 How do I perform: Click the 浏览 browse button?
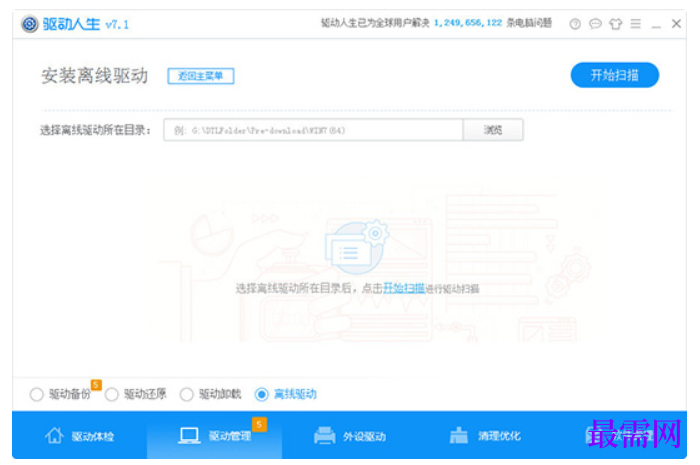coord(493,130)
